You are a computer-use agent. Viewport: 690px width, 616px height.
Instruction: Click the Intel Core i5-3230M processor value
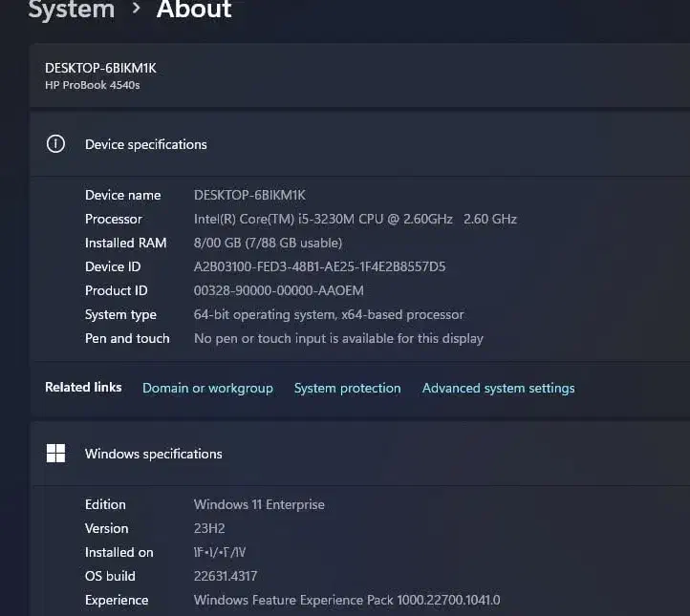[x=355, y=219]
